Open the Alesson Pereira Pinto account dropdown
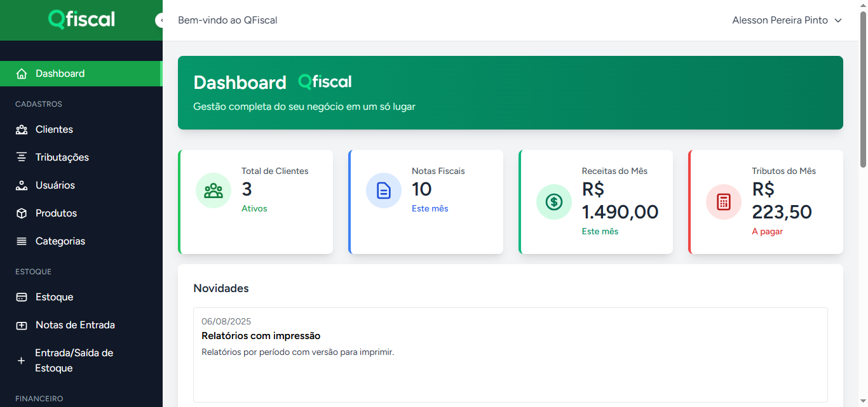The image size is (868, 407). [787, 20]
